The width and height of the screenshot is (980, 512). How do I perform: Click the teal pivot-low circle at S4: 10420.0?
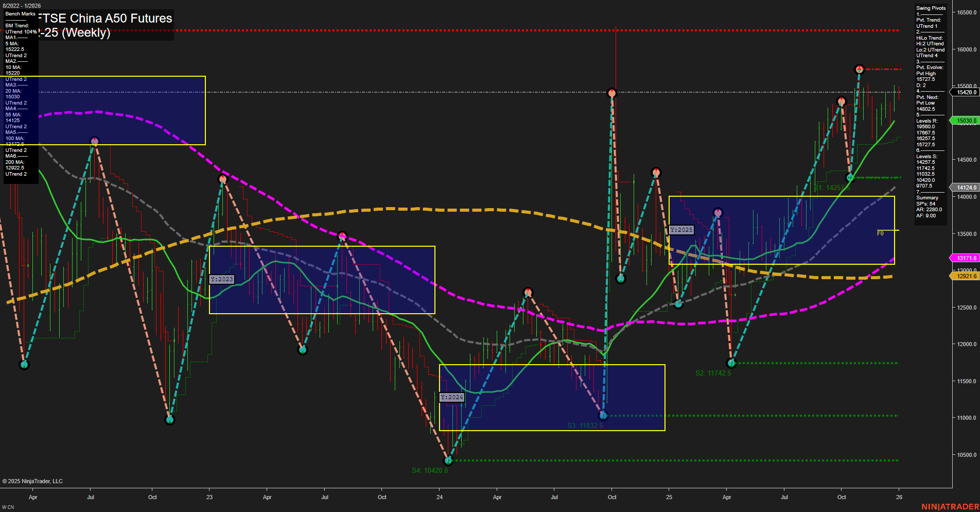448,461
